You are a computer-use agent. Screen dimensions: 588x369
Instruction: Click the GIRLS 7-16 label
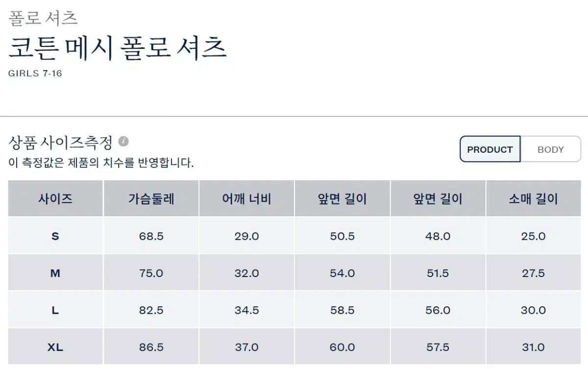click(35, 74)
